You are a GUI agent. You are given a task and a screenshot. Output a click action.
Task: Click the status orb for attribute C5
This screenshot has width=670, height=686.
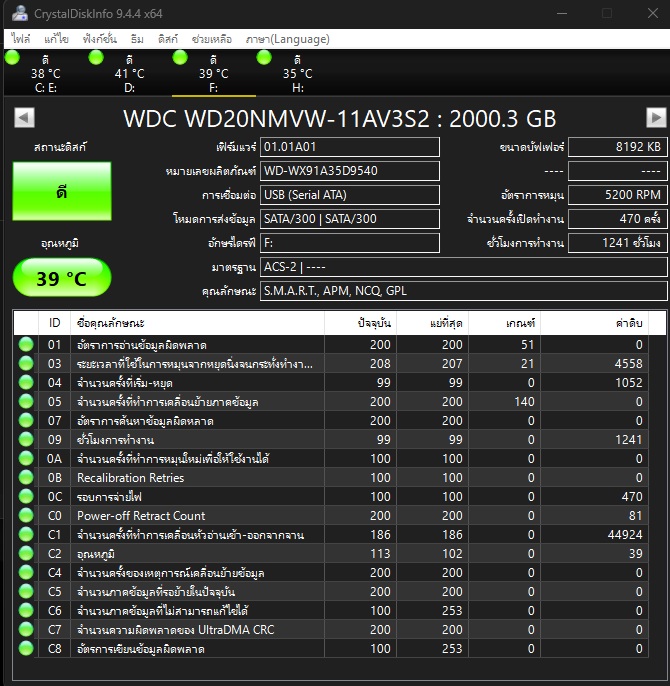26,592
